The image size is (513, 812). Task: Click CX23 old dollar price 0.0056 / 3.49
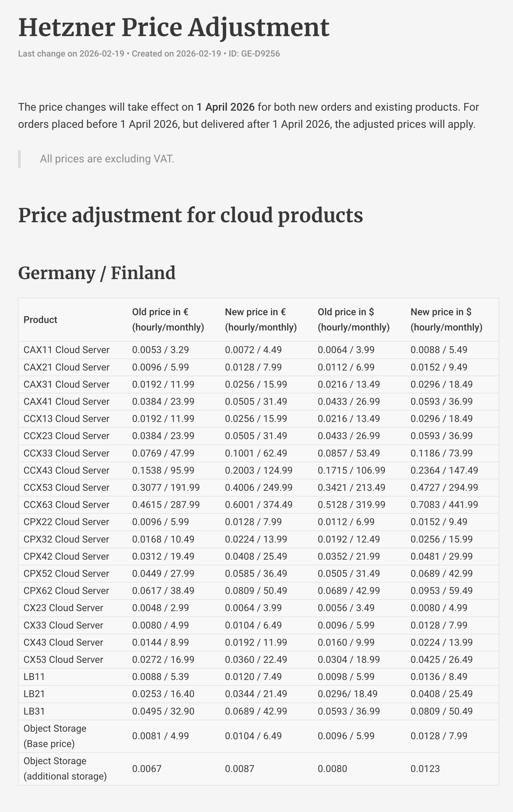346,608
